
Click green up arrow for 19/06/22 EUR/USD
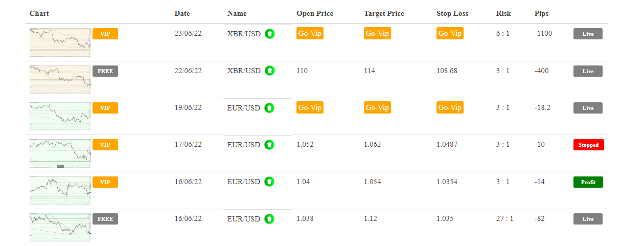[x=269, y=108]
